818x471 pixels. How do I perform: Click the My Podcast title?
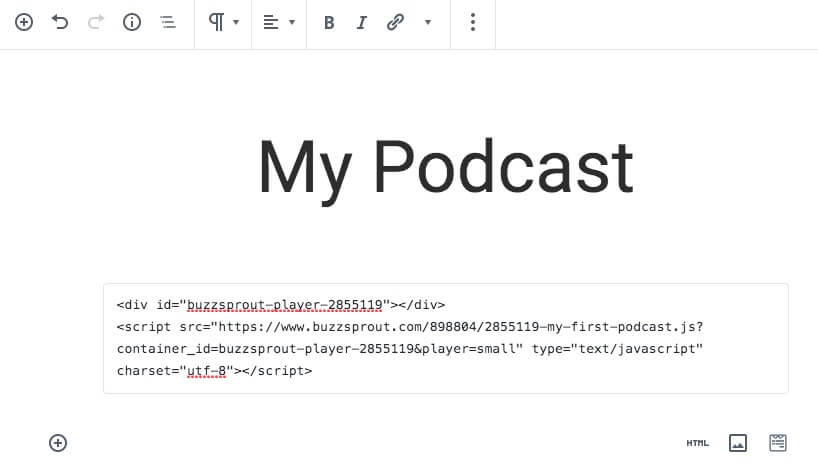445,167
